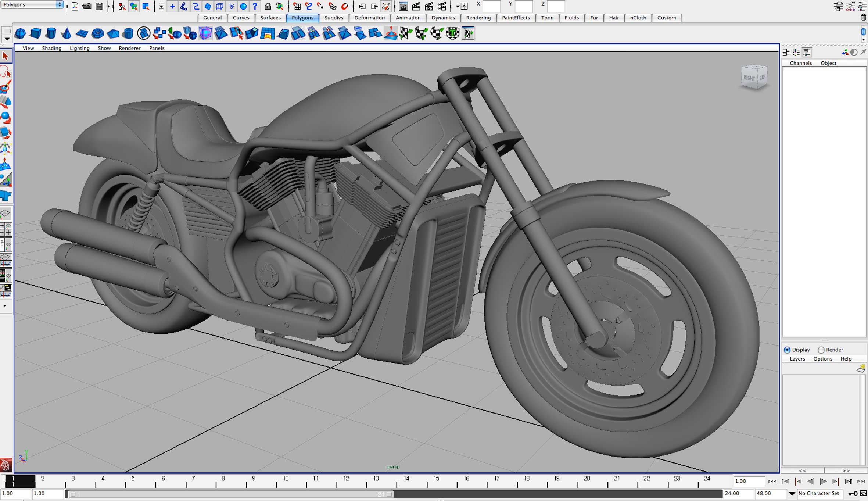Select the arrow Select Tool in toolbox
Screen dimensions: 868x501
coord(6,56)
